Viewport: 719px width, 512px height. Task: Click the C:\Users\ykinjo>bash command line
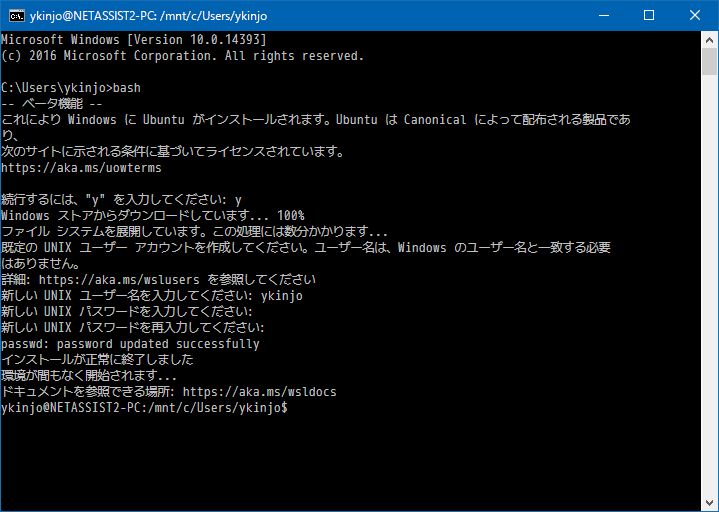[71, 88]
